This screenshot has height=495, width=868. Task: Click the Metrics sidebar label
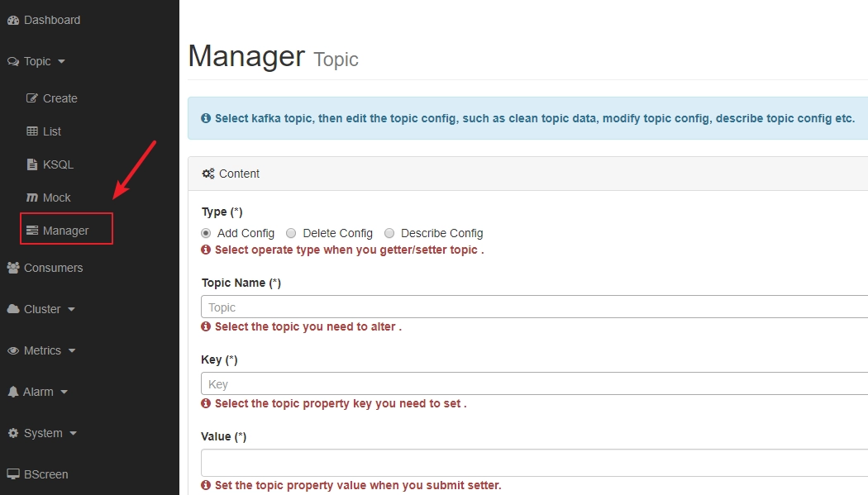click(x=42, y=350)
